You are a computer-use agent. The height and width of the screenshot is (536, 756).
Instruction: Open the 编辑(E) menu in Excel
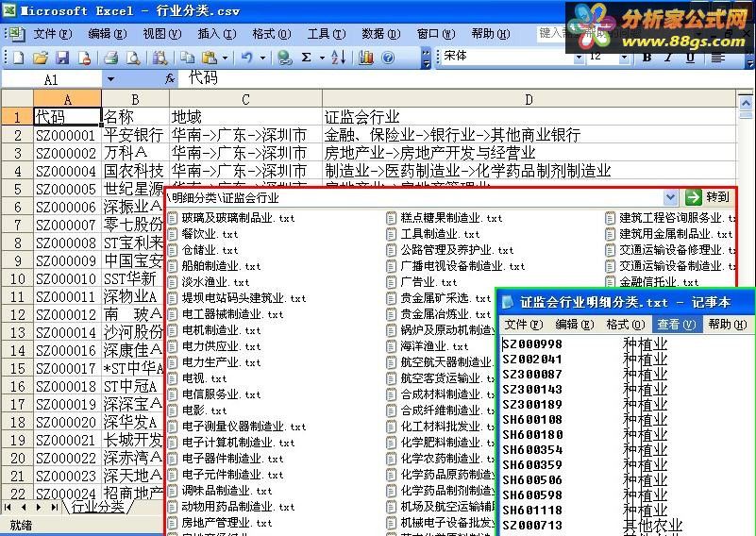point(107,34)
